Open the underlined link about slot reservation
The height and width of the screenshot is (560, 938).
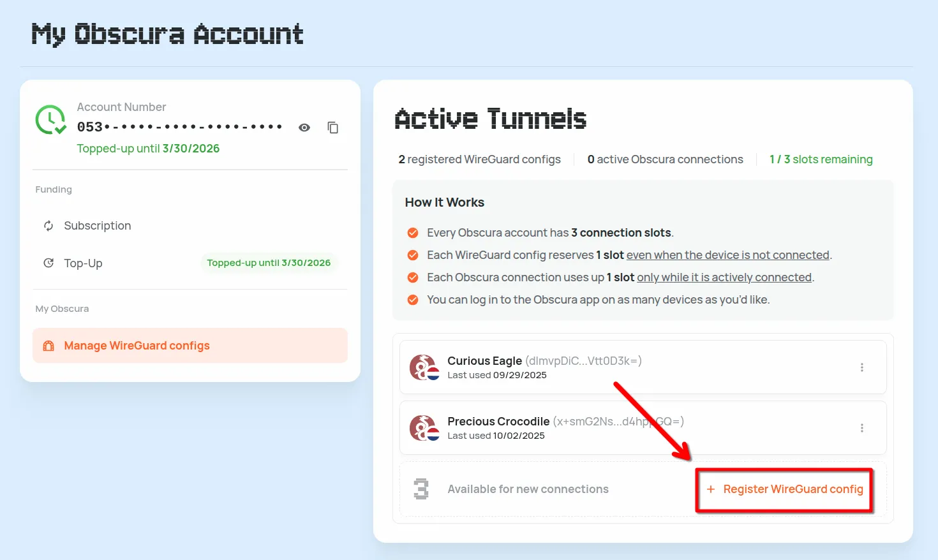727,254
